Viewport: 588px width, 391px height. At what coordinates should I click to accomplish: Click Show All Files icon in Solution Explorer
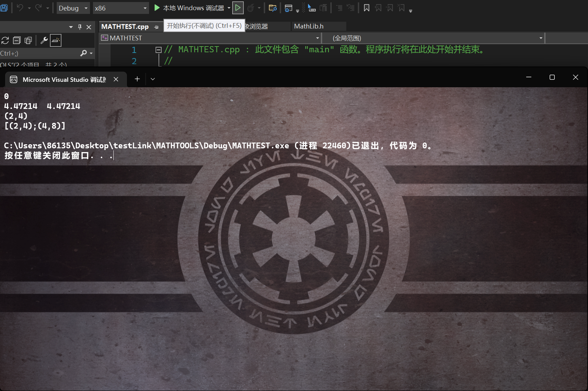click(x=28, y=40)
